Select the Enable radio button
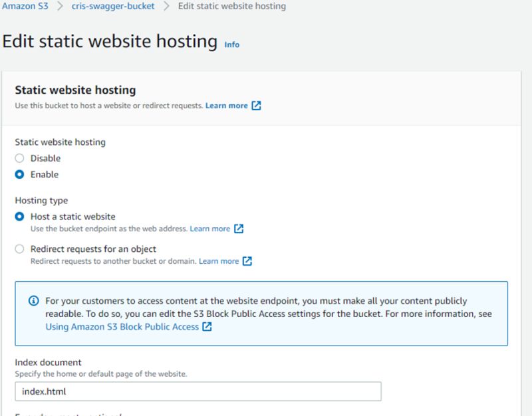The image size is (532, 416). [x=20, y=175]
